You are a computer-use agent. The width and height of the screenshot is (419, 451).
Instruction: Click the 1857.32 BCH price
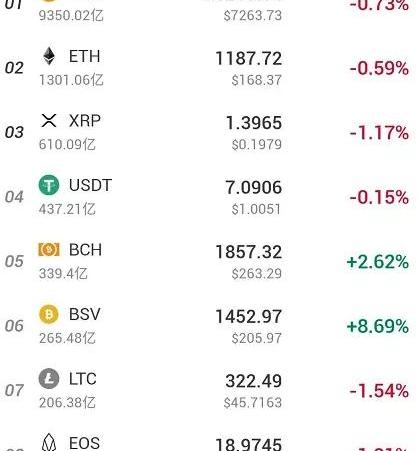point(249,252)
